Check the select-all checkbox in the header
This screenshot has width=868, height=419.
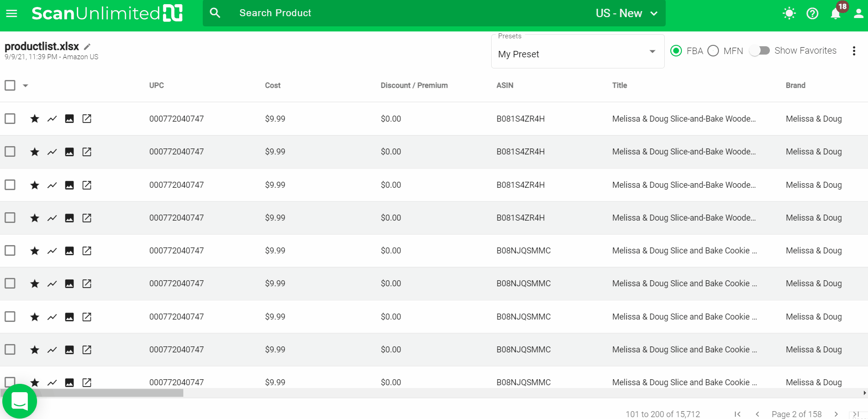point(10,86)
